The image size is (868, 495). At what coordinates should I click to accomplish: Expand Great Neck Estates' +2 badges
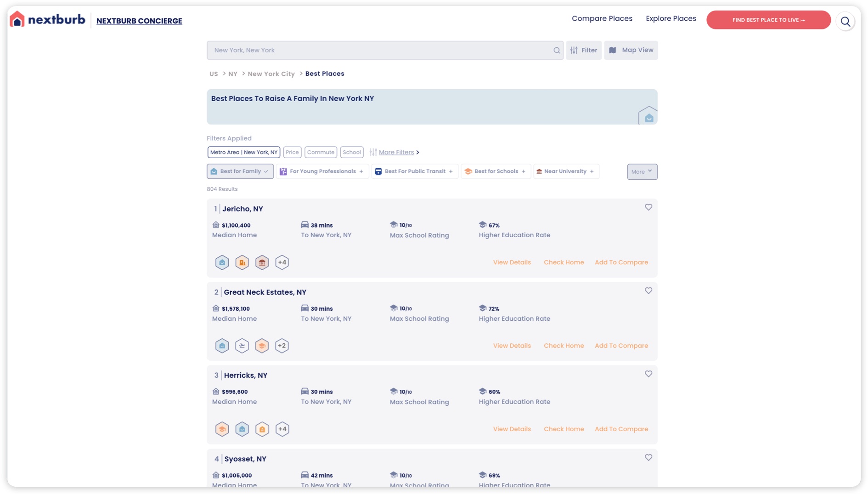pyautogui.click(x=282, y=346)
